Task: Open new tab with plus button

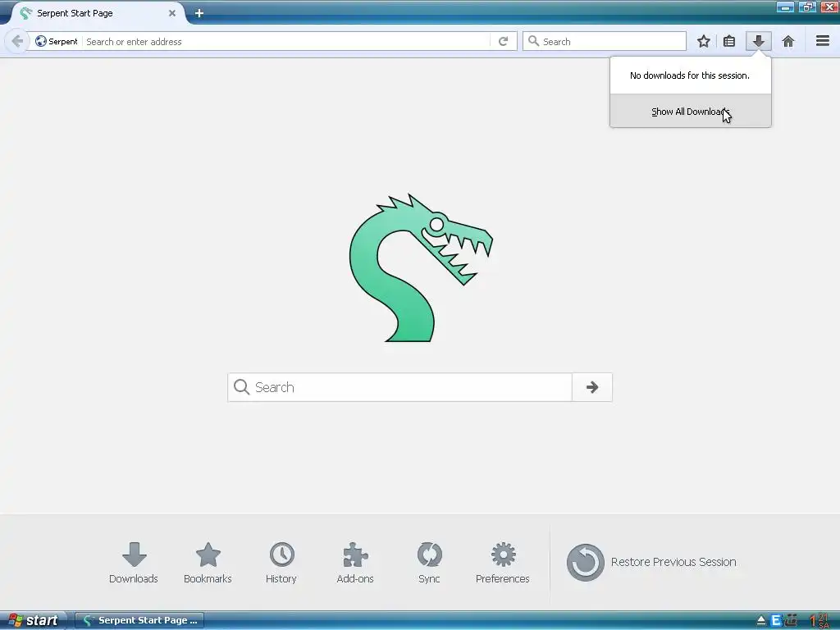Action: coord(199,13)
